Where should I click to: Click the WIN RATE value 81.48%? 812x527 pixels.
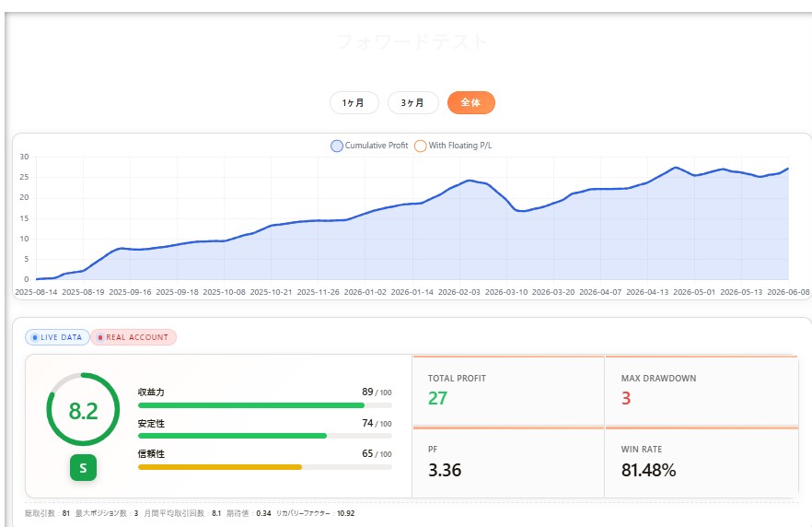[648, 470]
